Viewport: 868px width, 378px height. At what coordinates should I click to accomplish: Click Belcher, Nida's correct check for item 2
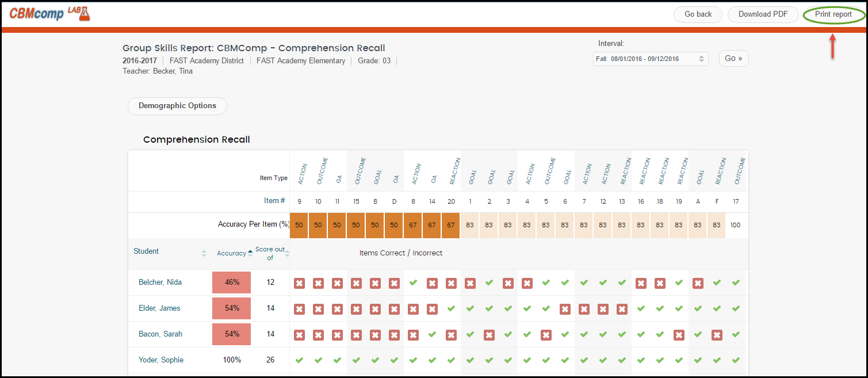[x=489, y=282]
